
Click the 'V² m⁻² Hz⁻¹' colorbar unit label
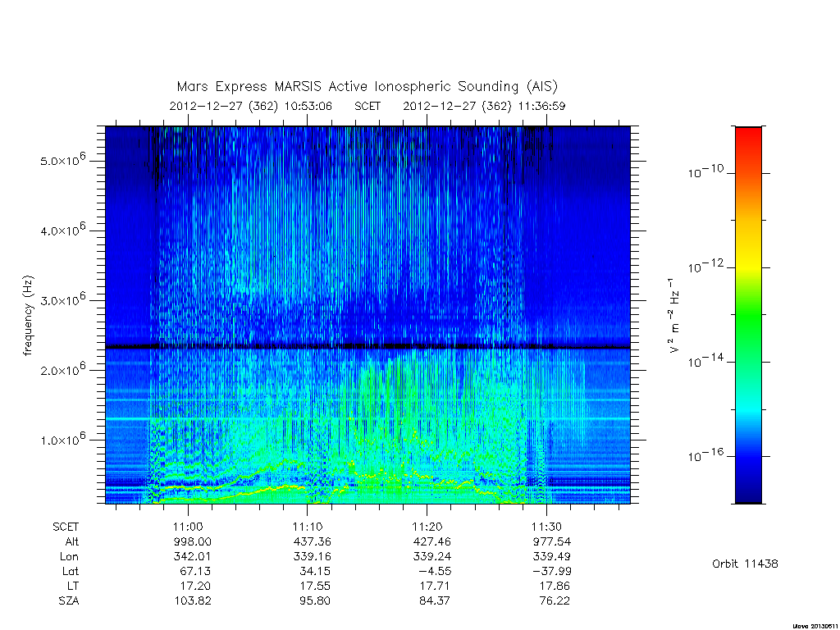point(673,316)
